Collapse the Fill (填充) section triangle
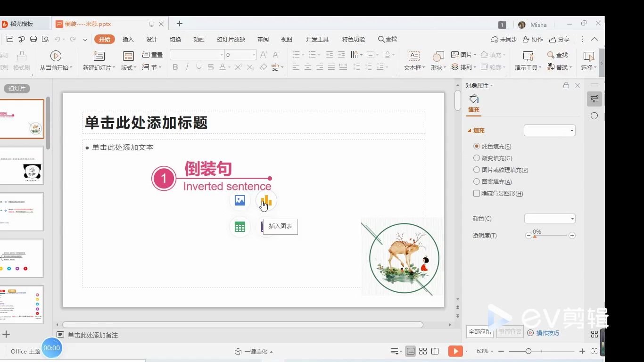The width and height of the screenshot is (644, 362). point(470,131)
